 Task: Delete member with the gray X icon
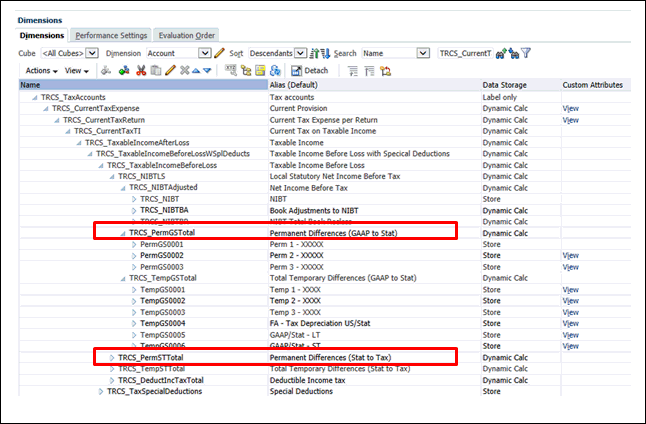184,71
